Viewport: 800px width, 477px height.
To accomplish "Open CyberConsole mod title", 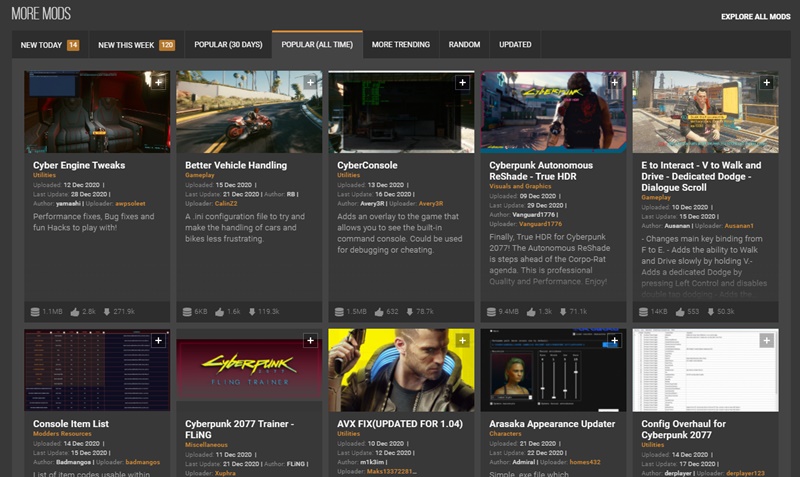I will click(x=367, y=165).
